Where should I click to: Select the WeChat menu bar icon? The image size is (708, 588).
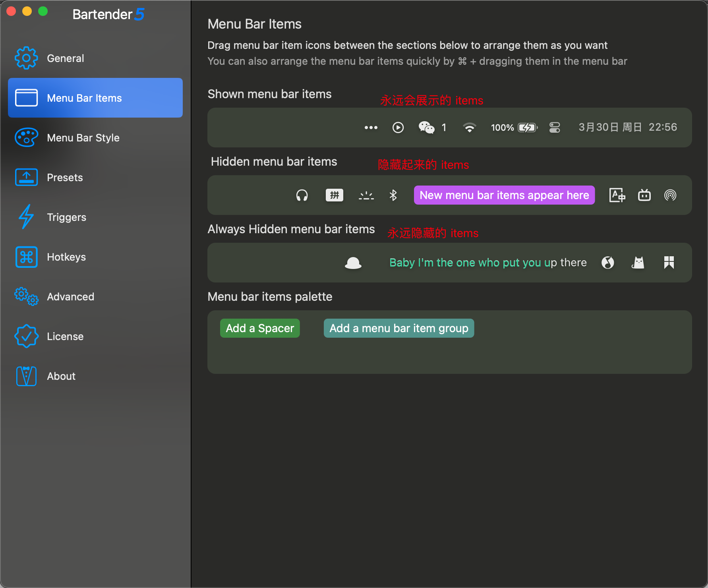coord(426,128)
